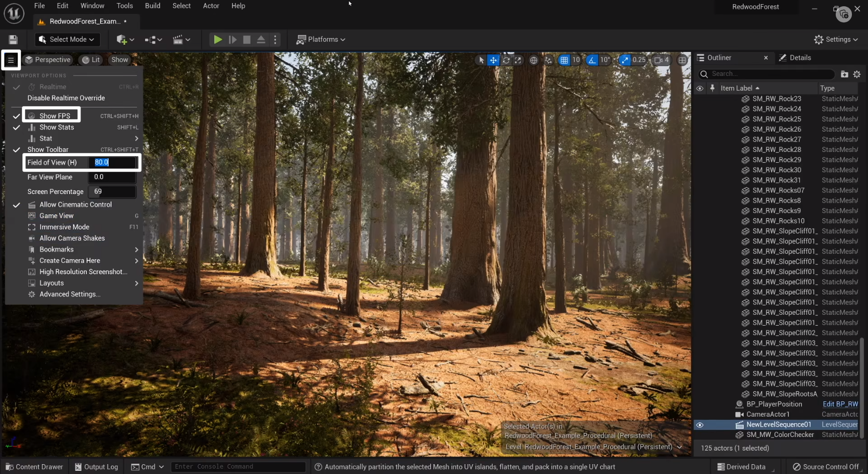The width and height of the screenshot is (868, 474).
Task: Open the Content Drawer
Action: point(34,467)
